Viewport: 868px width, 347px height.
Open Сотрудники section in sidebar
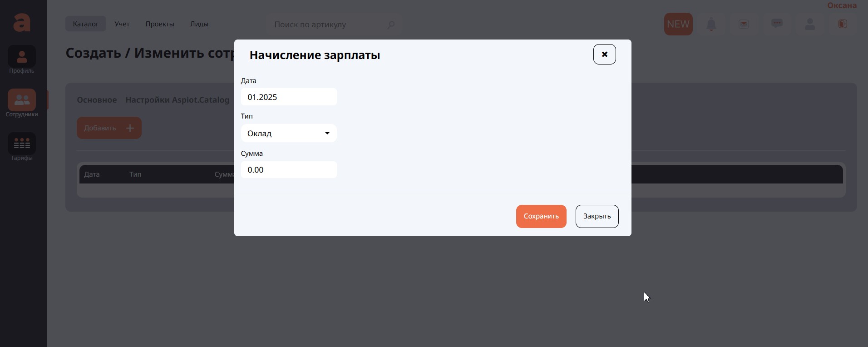click(x=22, y=103)
